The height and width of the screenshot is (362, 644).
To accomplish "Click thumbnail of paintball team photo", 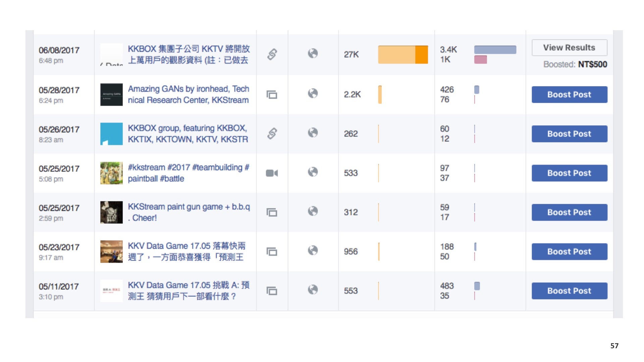I will point(111,173).
